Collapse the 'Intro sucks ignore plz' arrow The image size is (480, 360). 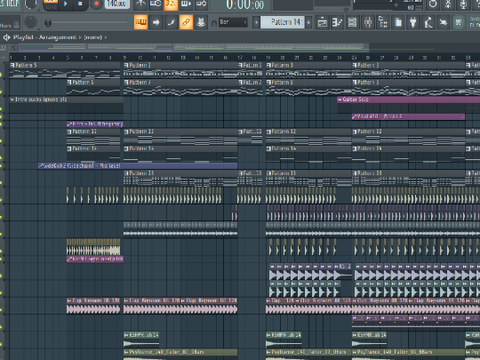(x=12, y=99)
